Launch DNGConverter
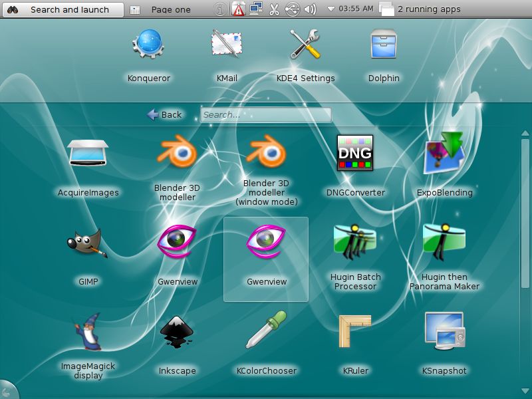 [x=355, y=152]
